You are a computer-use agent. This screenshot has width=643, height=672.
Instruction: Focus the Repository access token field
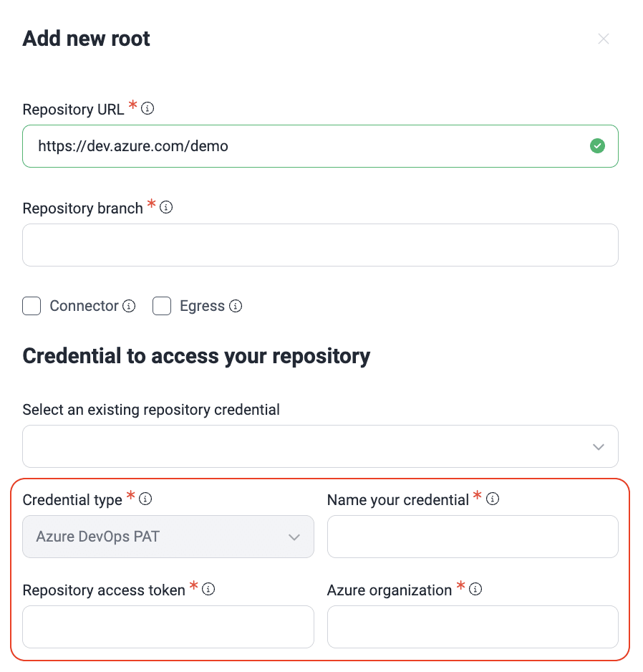(168, 627)
